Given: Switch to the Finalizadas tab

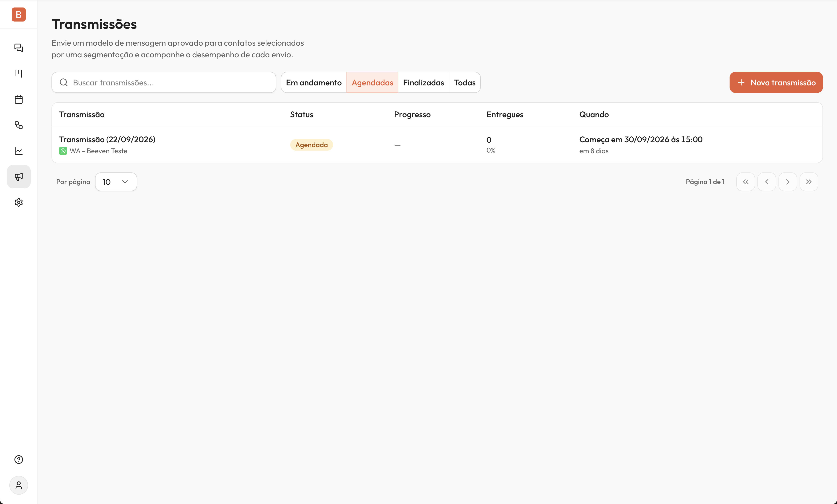Looking at the screenshot, I should (x=424, y=83).
